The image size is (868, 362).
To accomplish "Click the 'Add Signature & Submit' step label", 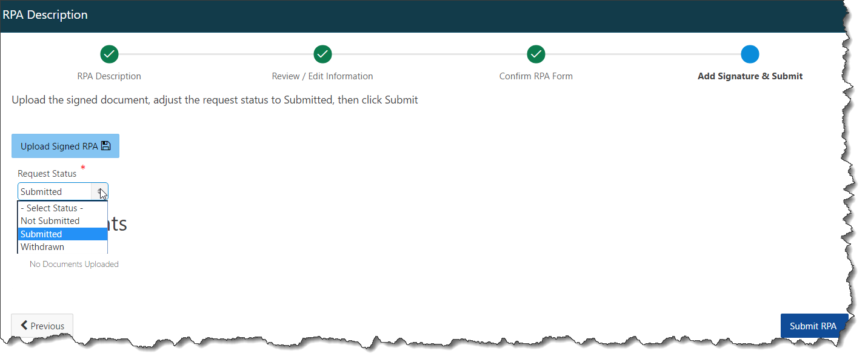I will 750,76.
